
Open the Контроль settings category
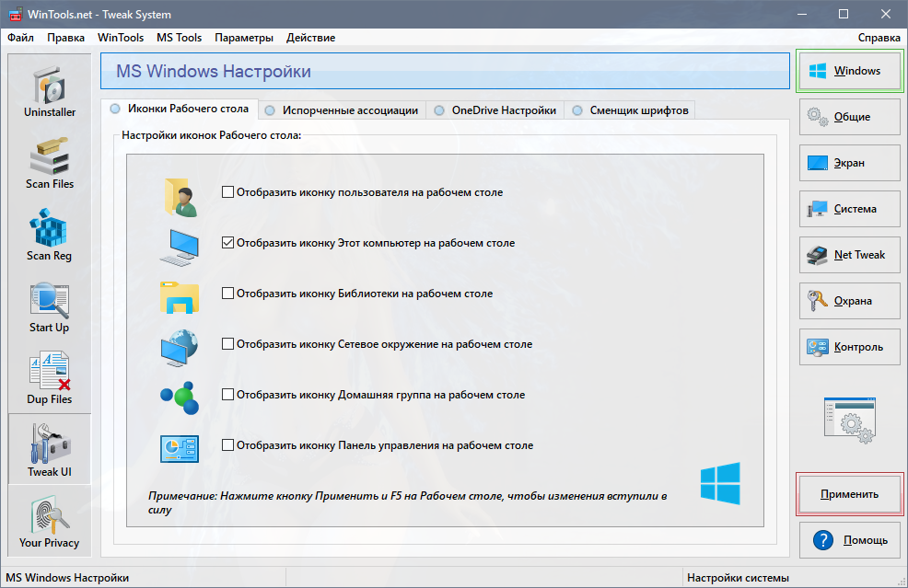pyautogui.click(x=849, y=347)
